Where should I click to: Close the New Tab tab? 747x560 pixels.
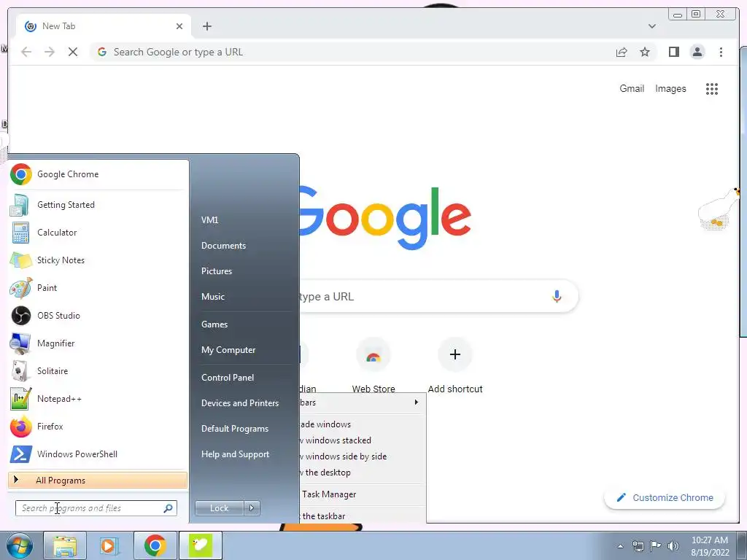(179, 26)
